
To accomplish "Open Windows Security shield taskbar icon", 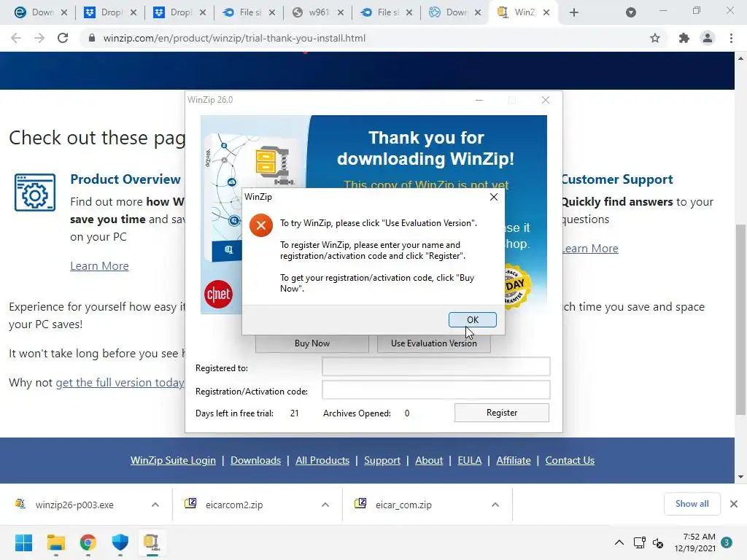I will pos(120,542).
